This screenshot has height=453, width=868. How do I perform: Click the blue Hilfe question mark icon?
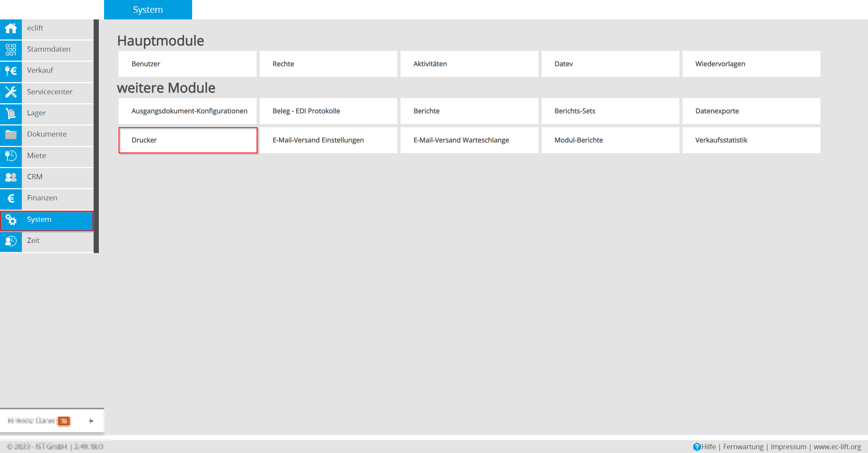click(x=696, y=447)
